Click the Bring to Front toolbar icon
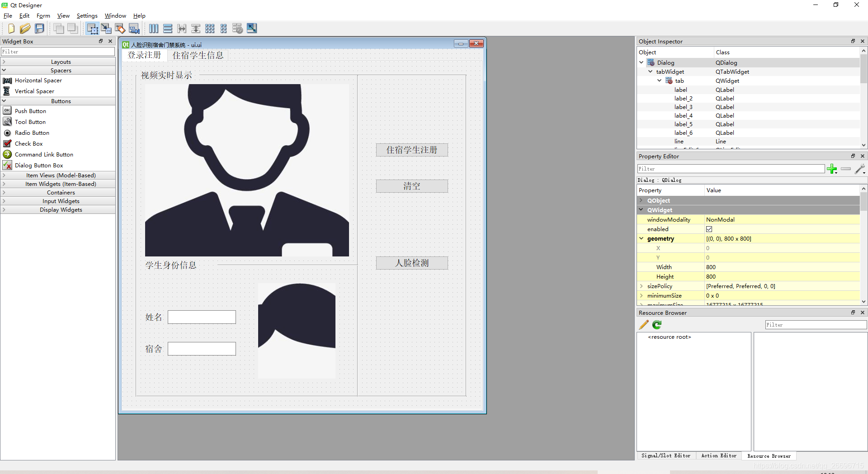Viewport: 868px width, 474px height. click(x=72, y=28)
